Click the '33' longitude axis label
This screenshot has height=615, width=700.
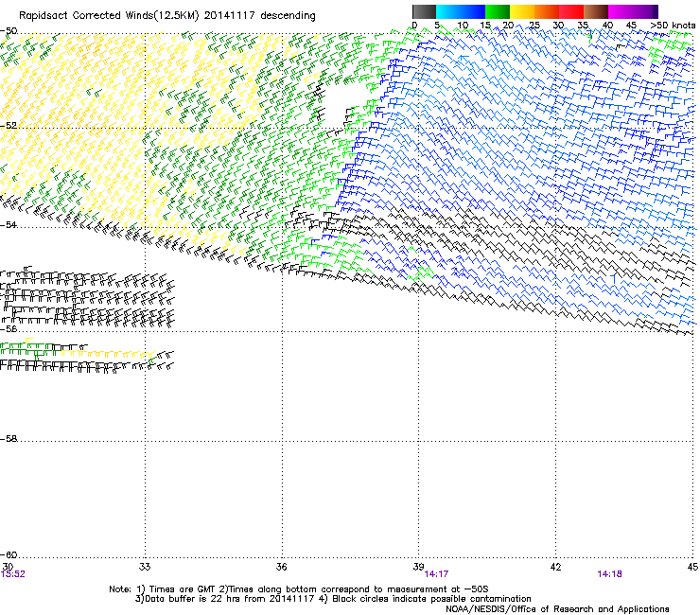pyautogui.click(x=145, y=567)
